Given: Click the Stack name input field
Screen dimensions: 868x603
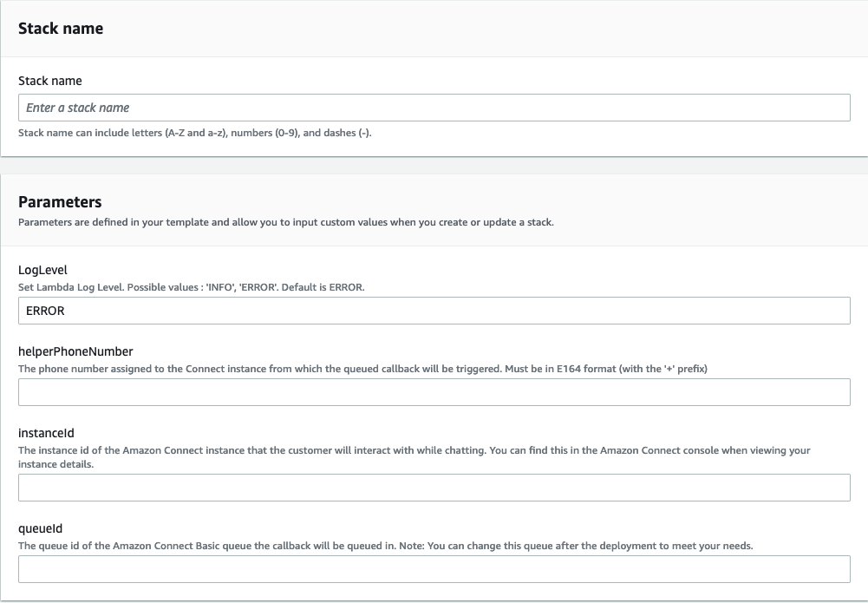Looking at the screenshot, I should [434, 107].
